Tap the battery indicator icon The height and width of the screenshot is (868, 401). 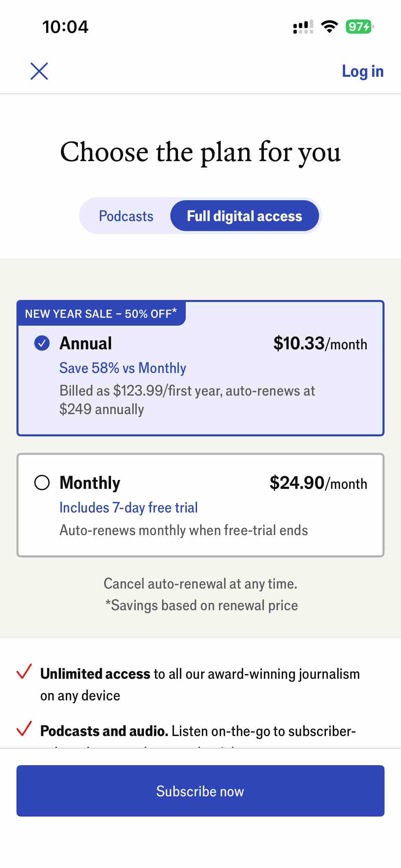pyautogui.click(x=359, y=26)
